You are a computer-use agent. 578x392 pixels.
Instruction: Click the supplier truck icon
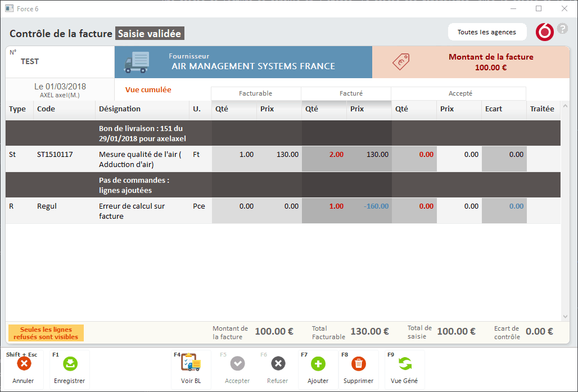pos(137,62)
